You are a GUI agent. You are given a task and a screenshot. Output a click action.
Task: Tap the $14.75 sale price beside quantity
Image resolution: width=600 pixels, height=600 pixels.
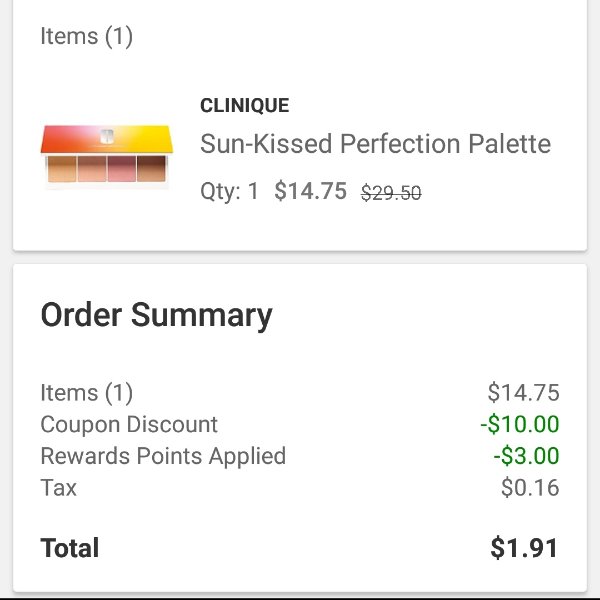310,191
